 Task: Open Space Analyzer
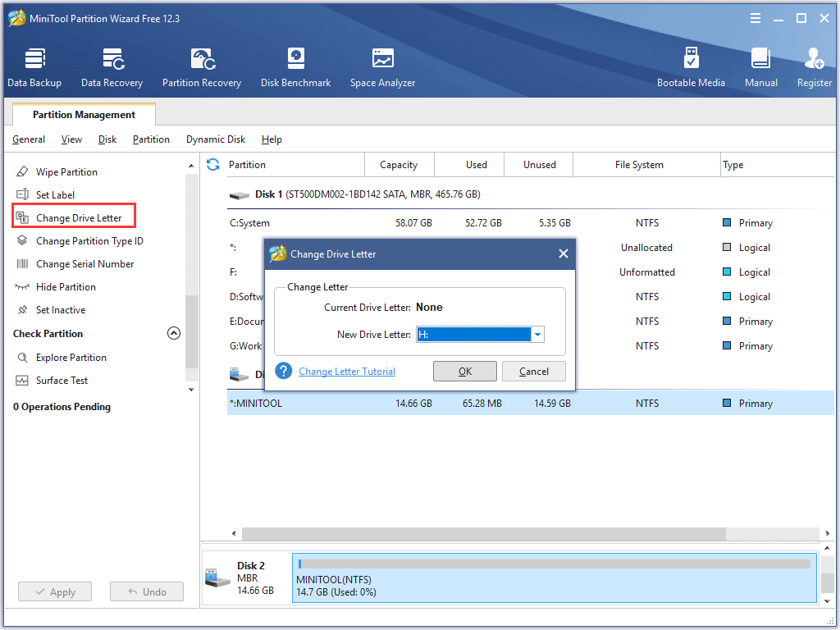[x=382, y=67]
